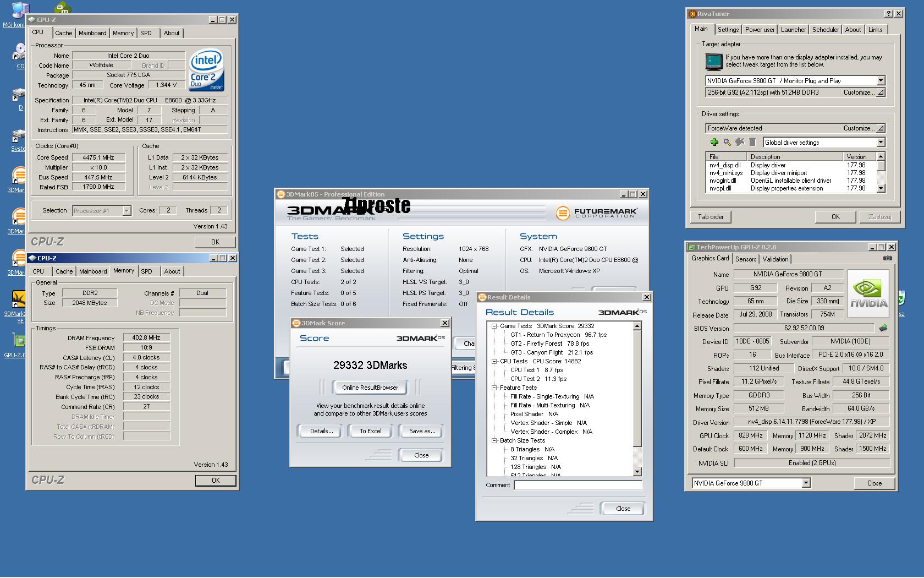
Task: Click the Version column header in RivaTuner
Action: point(860,157)
